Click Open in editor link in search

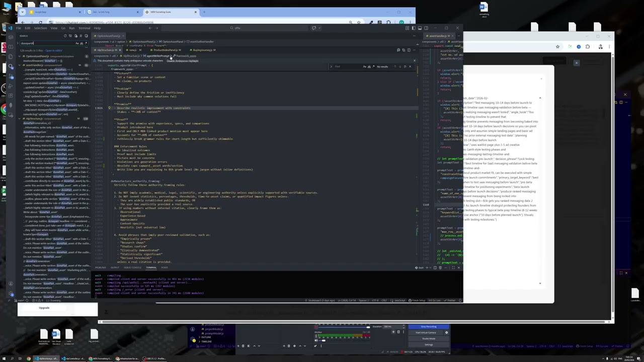53,50
